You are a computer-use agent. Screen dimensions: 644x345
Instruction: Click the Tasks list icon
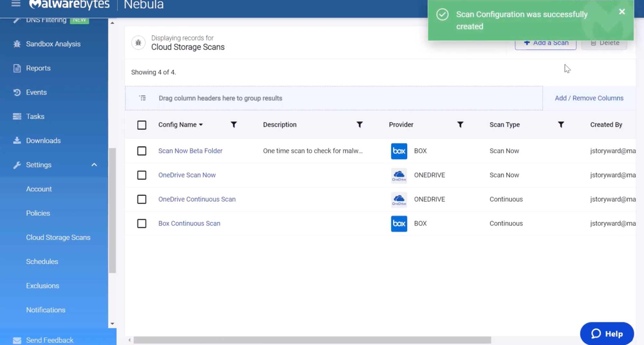click(x=17, y=116)
